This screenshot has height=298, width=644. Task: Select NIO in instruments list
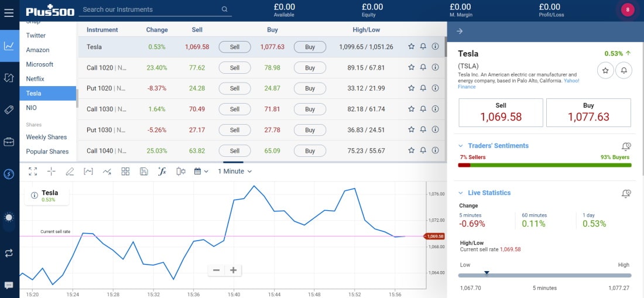(x=31, y=108)
